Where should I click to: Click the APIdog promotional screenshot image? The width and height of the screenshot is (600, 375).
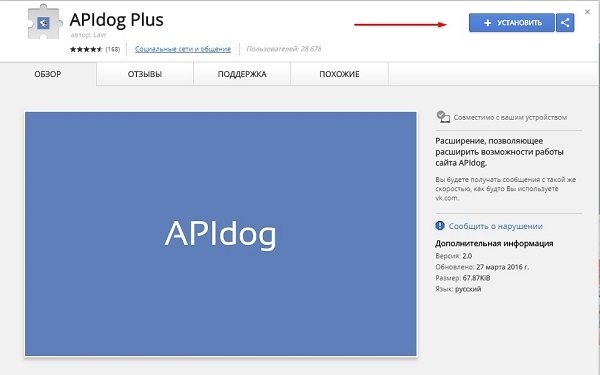220,234
